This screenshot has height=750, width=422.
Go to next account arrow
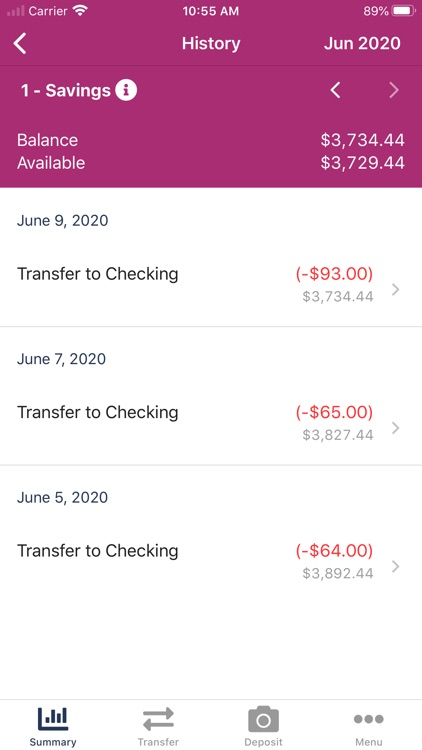(394, 90)
